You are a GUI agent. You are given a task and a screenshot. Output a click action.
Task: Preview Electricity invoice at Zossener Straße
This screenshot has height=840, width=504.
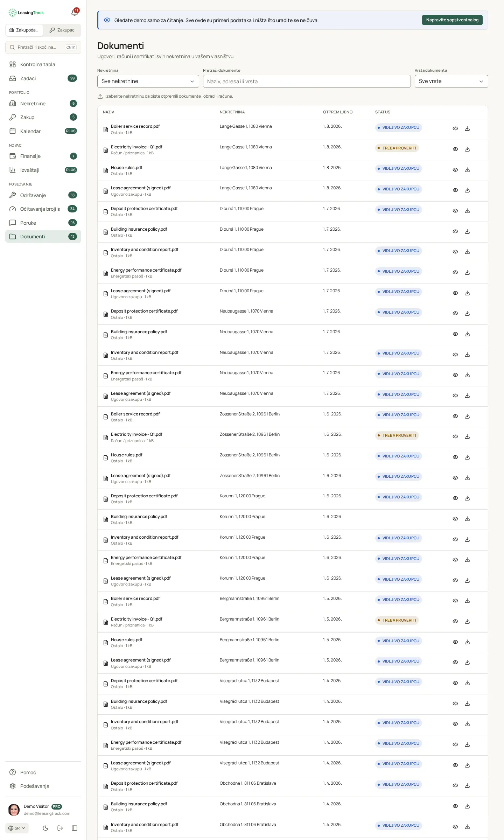[x=455, y=436]
